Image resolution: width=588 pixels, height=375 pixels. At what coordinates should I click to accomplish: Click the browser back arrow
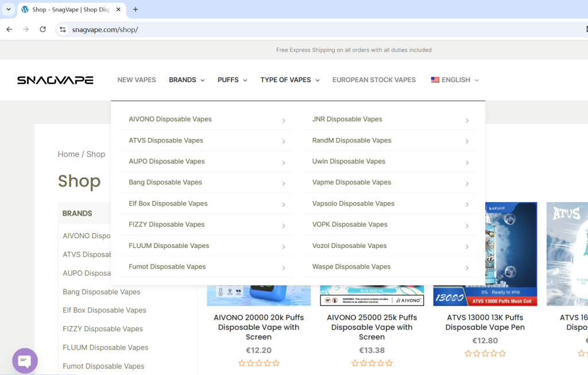[x=9, y=29]
